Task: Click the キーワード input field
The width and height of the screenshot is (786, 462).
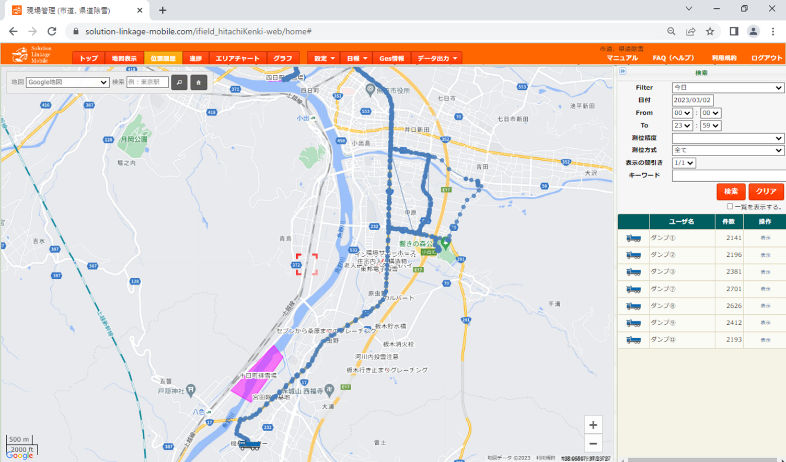Action: point(729,175)
